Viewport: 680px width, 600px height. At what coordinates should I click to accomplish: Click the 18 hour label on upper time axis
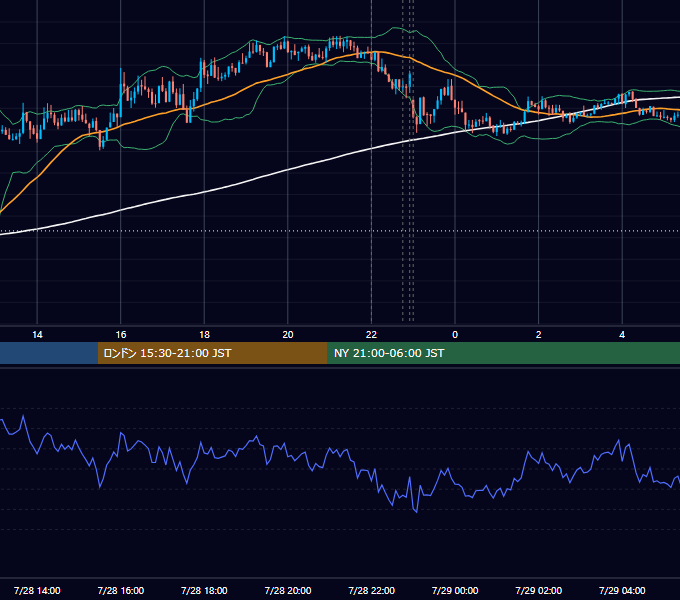click(x=204, y=335)
